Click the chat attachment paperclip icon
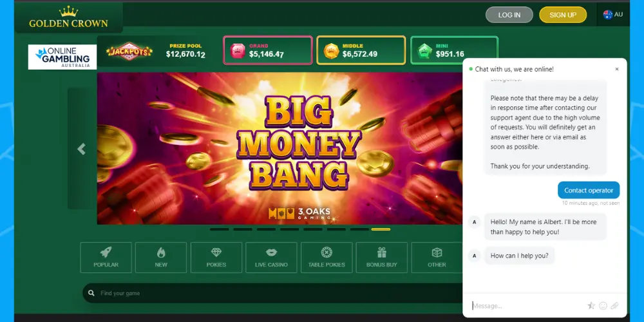 [x=614, y=305]
